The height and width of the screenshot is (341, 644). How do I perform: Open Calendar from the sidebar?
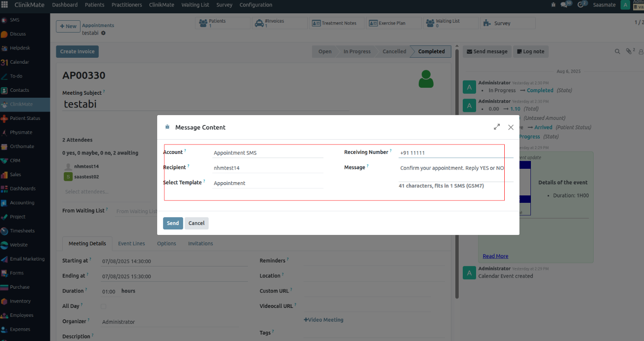(20, 62)
